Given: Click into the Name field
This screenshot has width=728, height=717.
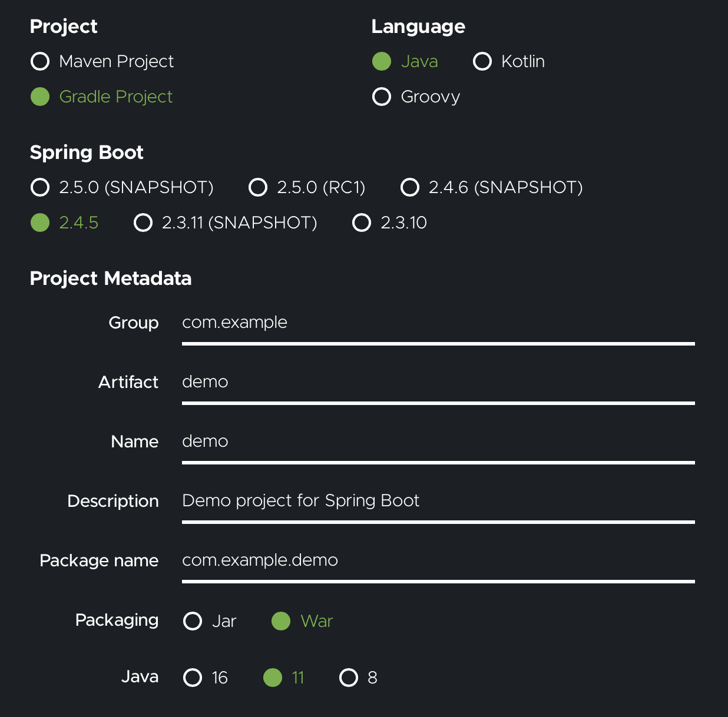Looking at the screenshot, I should click(438, 442).
